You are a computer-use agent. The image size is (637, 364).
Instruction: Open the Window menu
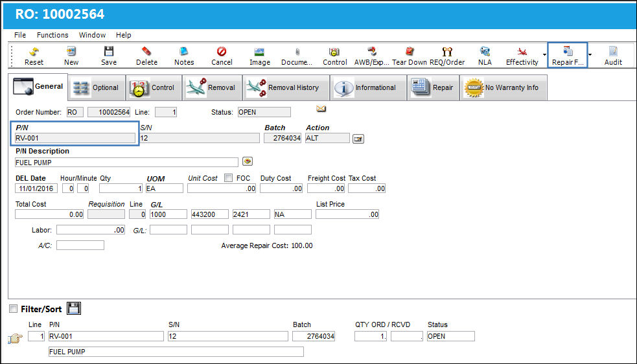pos(92,35)
